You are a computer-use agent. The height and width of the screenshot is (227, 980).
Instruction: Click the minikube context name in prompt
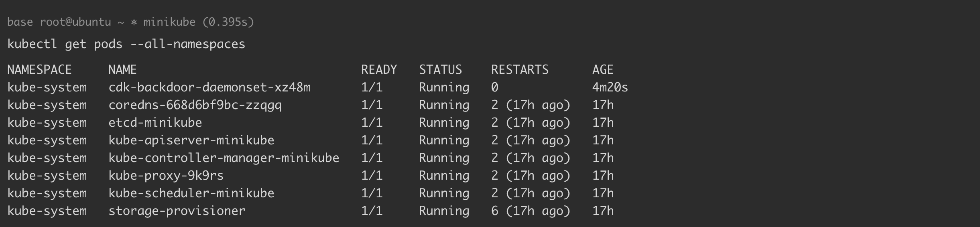tap(169, 22)
